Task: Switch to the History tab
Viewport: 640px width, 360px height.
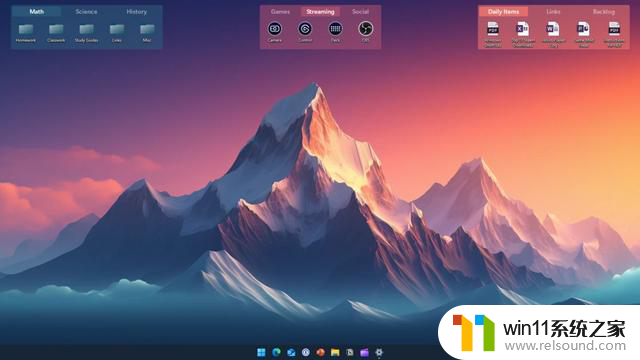Action: [x=136, y=11]
